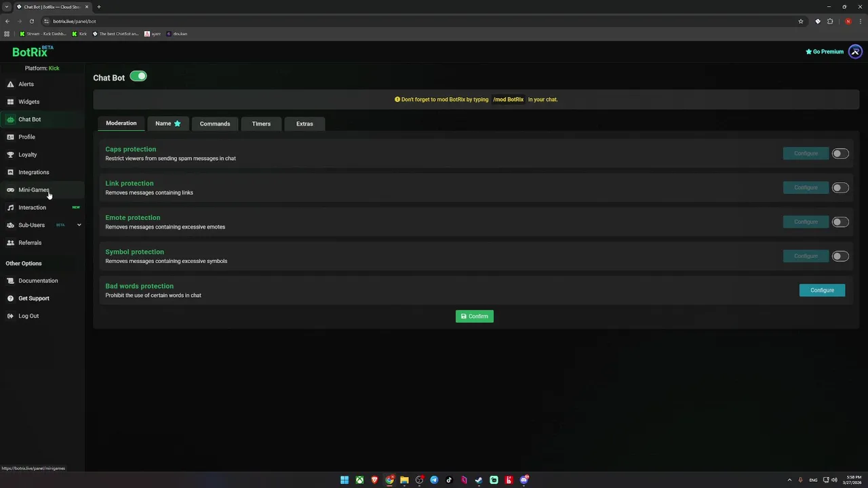Screen dimensions: 868x488
Task: Open the browser apps grid shortcut
Action: pyautogui.click(x=7, y=34)
